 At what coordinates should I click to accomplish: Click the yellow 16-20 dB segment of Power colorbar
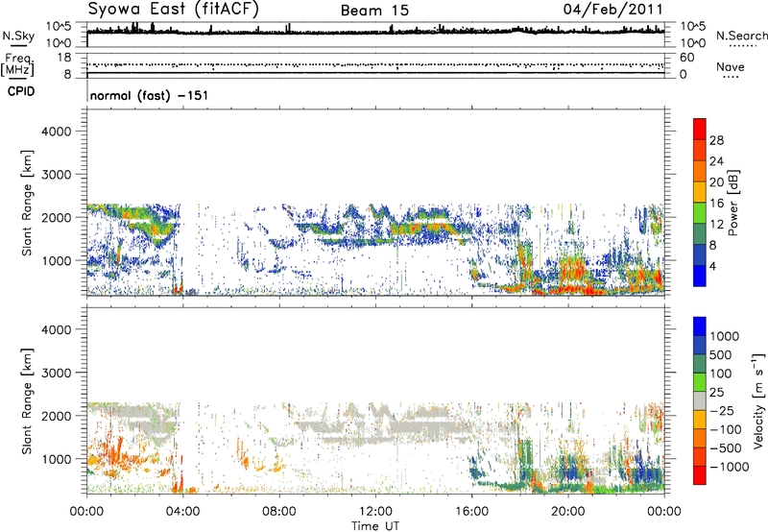pyautogui.click(x=700, y=192)
